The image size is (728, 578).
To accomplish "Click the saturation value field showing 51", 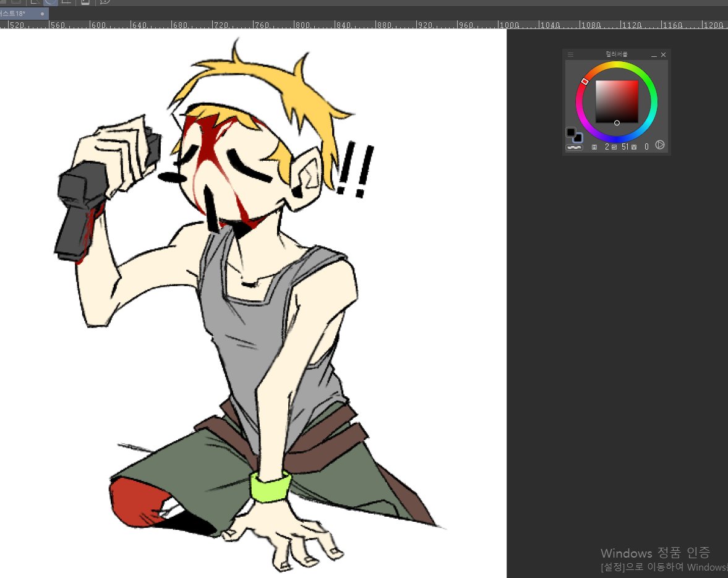I will 625,147.
